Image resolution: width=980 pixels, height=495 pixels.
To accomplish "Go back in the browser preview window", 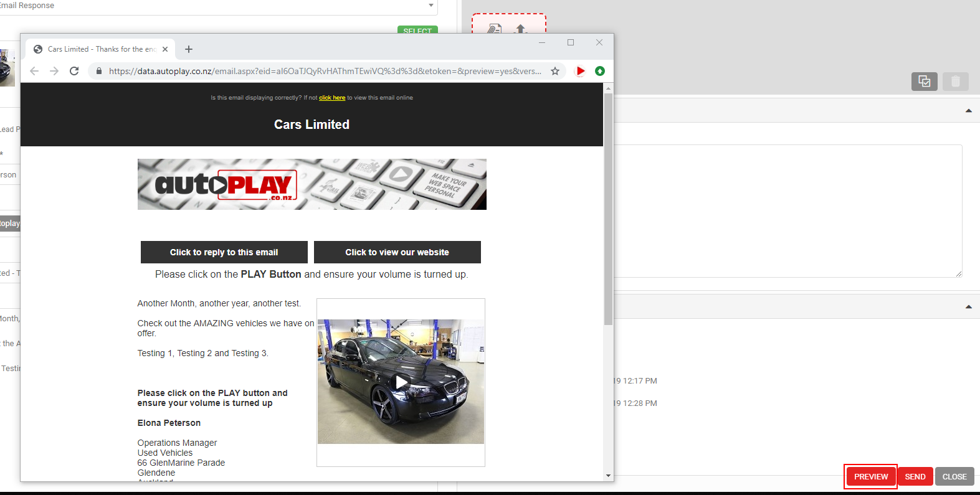I will pos(34,71).
